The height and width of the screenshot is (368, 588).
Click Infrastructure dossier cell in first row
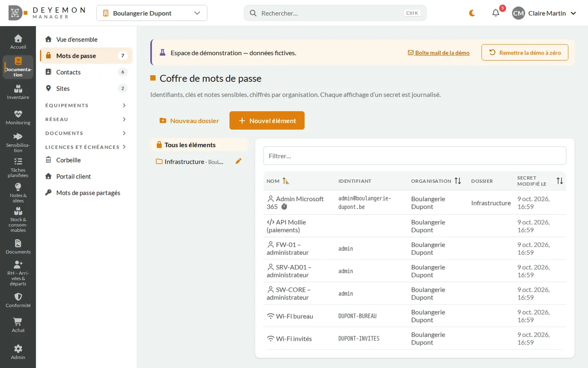[x=491, y=203]
